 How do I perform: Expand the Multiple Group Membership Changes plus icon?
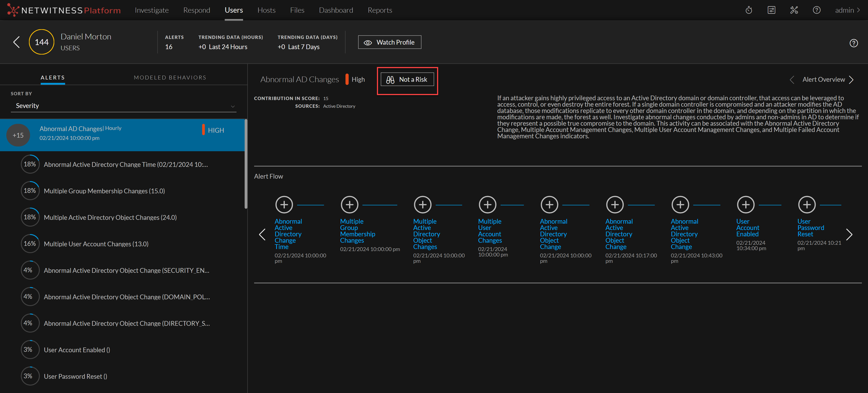(x=349, y=204)
